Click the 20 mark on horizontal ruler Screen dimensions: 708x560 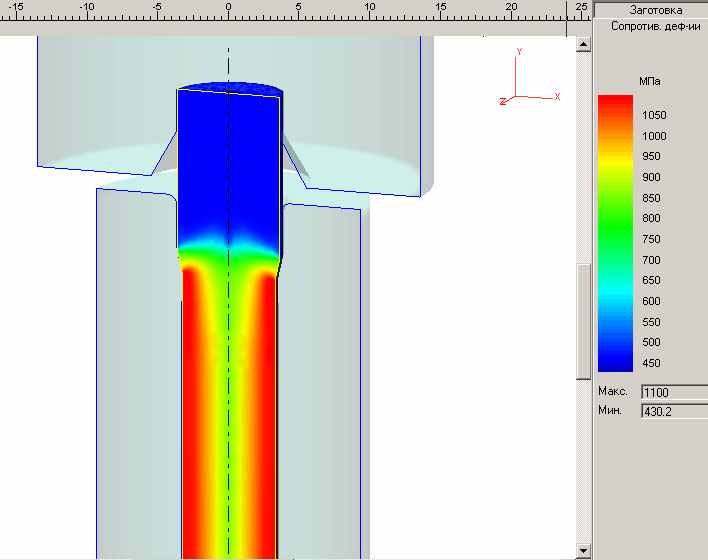(511, 7)
